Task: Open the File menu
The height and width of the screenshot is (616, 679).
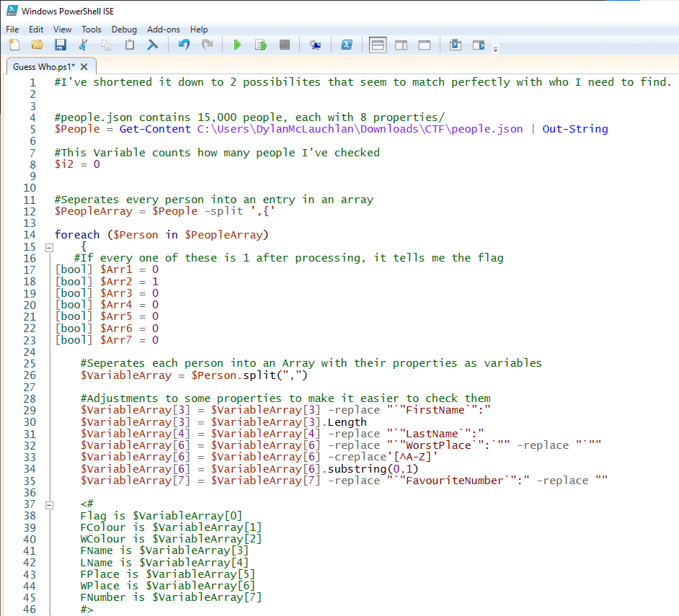Action: [x=12, y=30]
